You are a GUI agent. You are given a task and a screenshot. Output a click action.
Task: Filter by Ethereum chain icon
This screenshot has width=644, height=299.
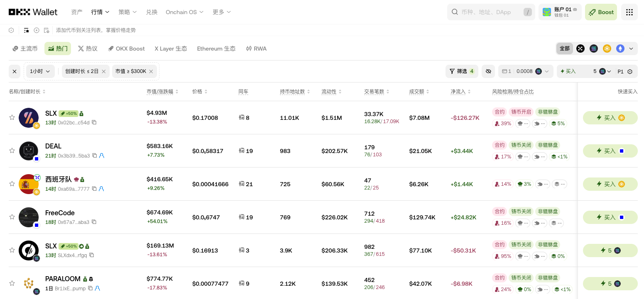(x=620, y=49)
